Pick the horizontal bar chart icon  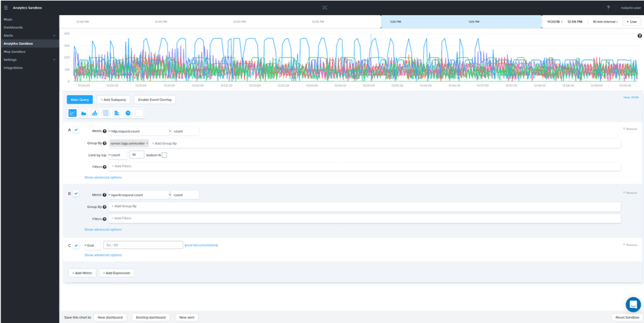(116, 113)
